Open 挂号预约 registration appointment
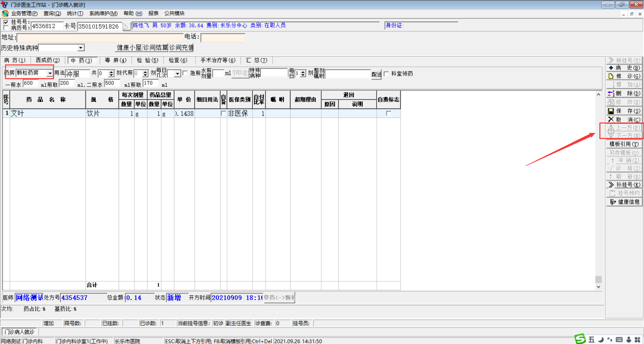 624,193
